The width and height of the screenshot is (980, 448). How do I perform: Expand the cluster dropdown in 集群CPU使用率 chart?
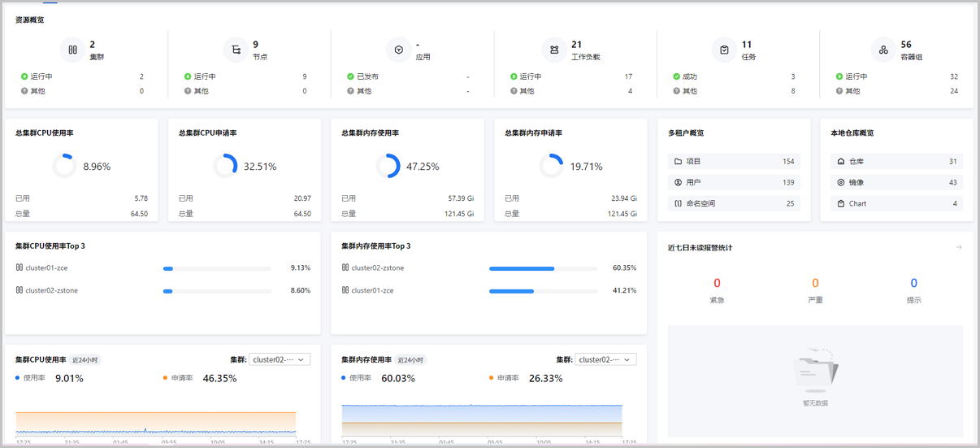click(279, 359)
